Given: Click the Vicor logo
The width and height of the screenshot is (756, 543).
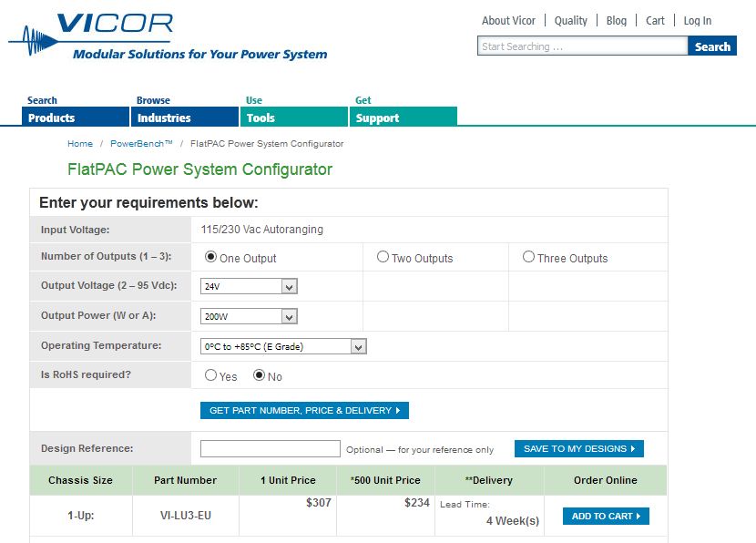Looking at the screenshot, I should click(x=168, y=36).
